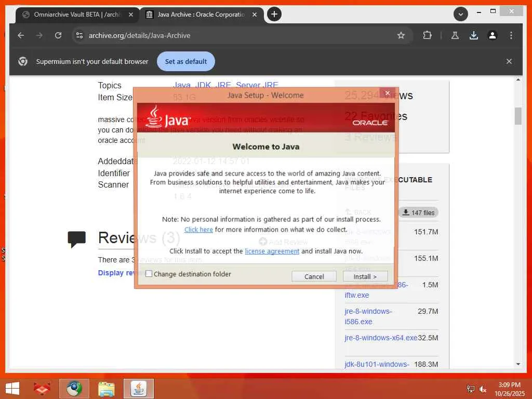Download jre-8-windows-x64.exe file
This screenshot has height=399, width=532.
tap(381, 338)
